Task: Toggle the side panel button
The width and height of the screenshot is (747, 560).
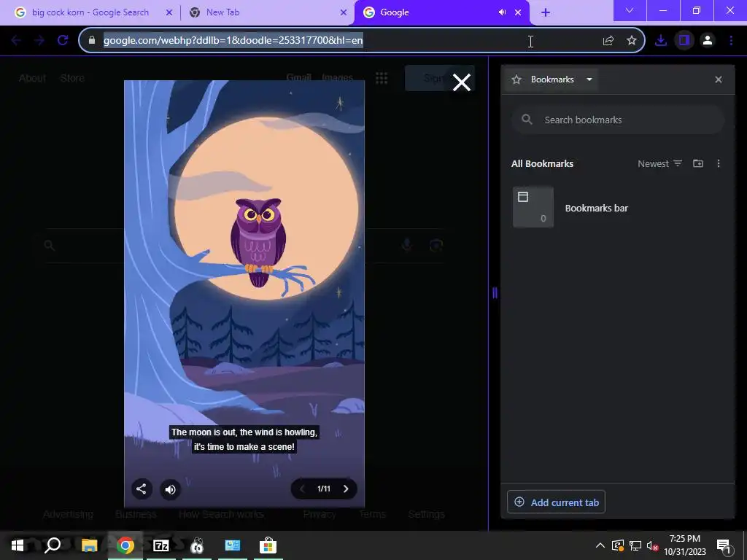Action: [x=684, y=41]
